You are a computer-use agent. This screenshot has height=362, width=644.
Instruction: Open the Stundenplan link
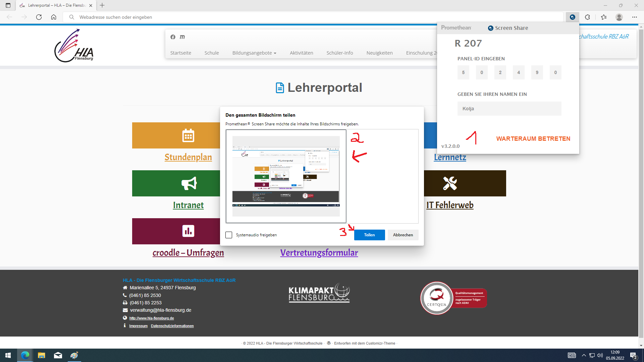point(188,157)
